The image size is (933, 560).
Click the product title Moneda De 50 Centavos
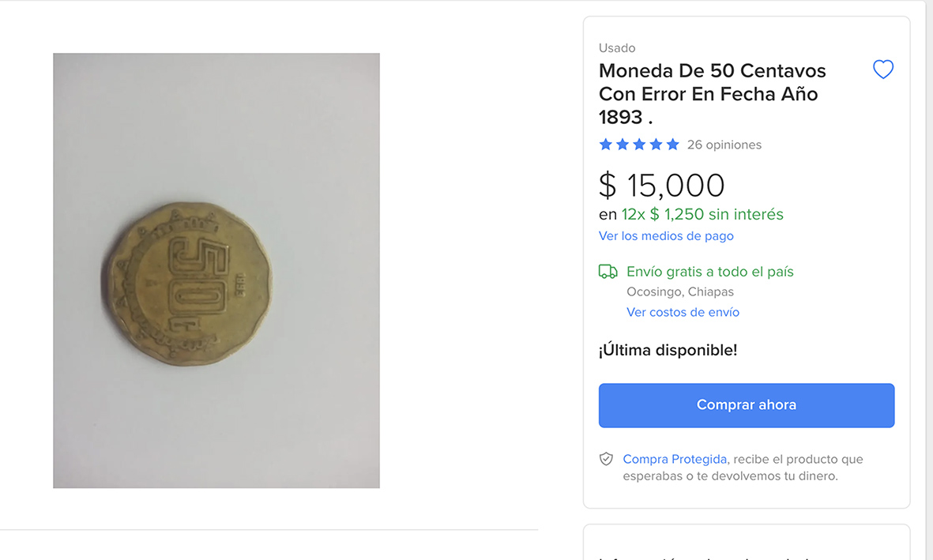coord(713,94)
